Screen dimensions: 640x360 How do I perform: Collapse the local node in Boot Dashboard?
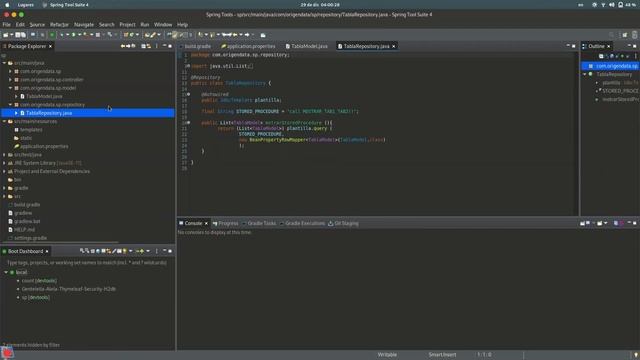pos(6,272)
